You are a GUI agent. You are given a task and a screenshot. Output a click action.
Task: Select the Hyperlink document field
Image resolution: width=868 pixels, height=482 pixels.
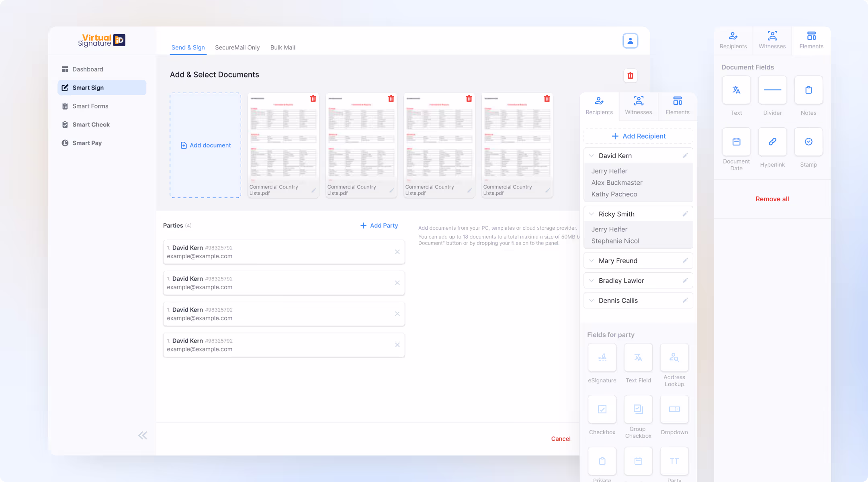[x=772, y=142]
